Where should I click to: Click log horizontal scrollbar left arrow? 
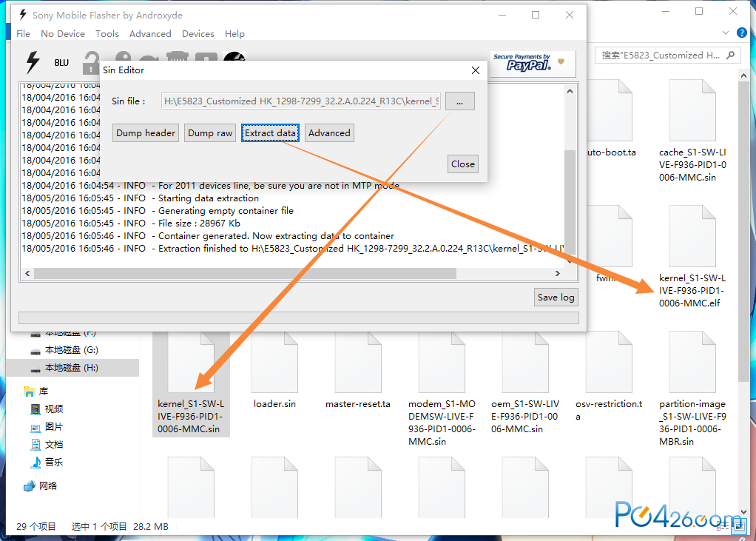pos(27,273)
